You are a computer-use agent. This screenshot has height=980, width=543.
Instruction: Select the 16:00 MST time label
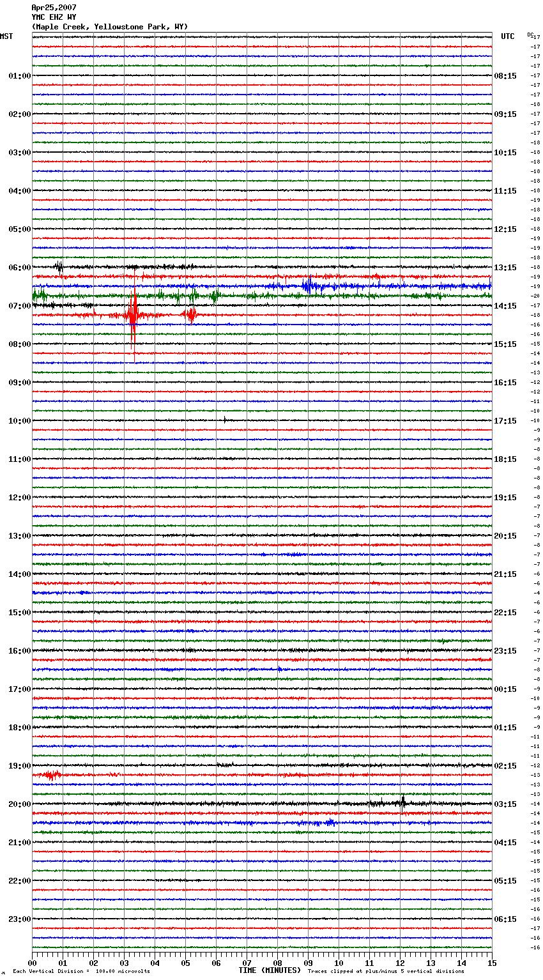click(19, 651)
